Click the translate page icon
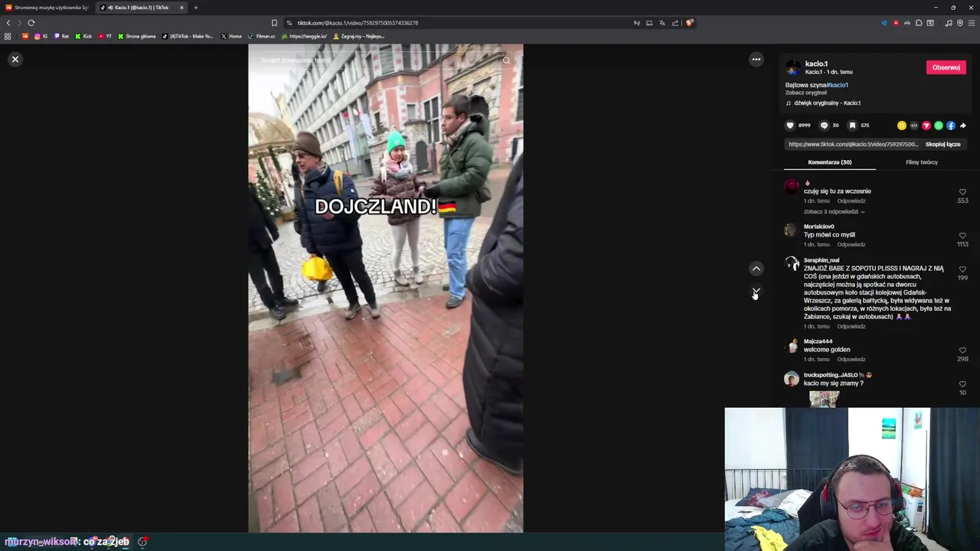The image size is (980, 551). point(662,23)
